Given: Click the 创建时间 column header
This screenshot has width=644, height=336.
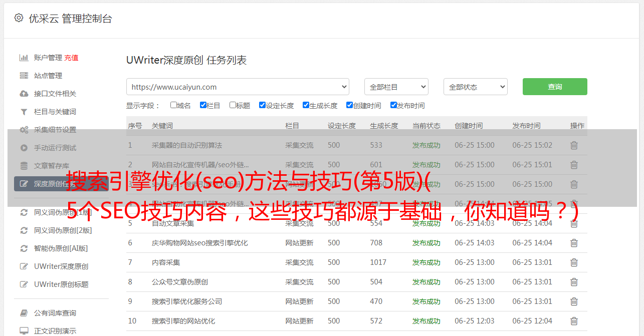Looking at the screenshot, I should pyautogui.click(x=469, y=126).
